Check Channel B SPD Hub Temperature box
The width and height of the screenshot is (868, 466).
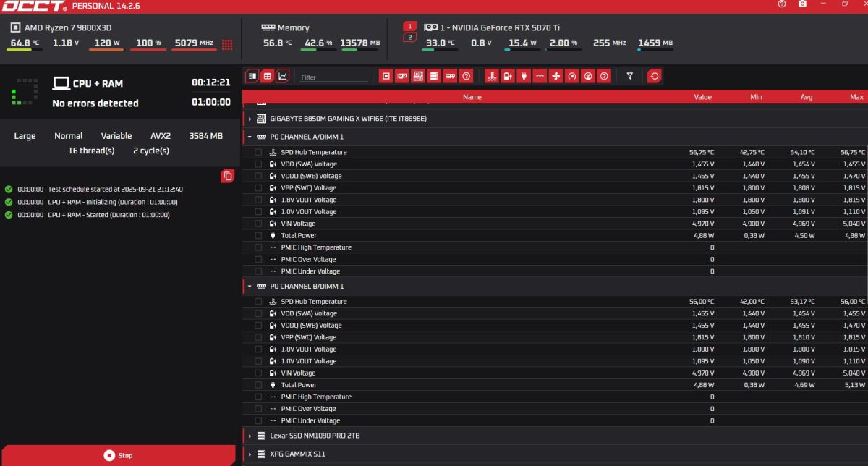258,302
